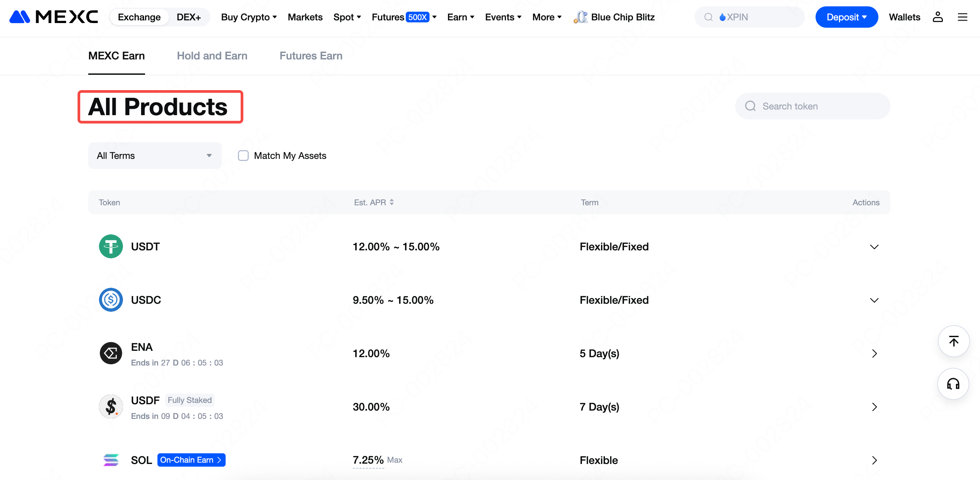
Task: Sort by Est. APR arrows
Action: 391,202
